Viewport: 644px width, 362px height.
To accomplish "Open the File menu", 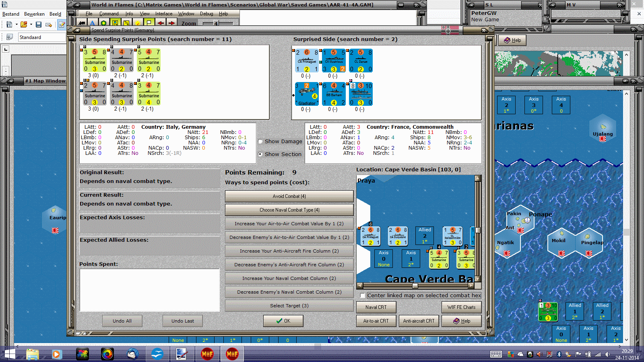I will click(x=89, y=14).
